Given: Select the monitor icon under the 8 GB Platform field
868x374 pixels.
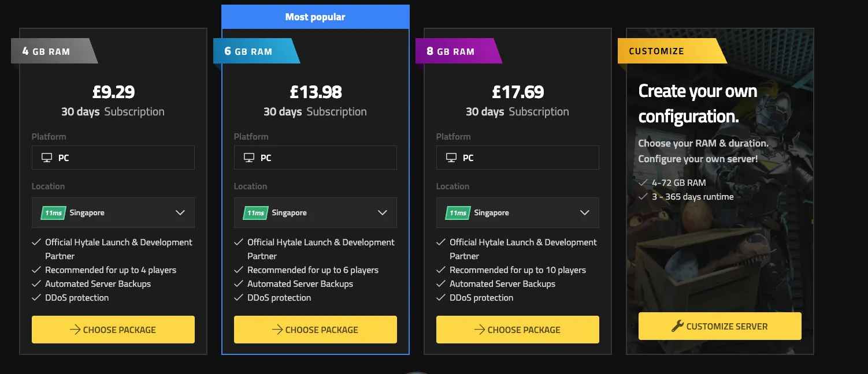Looking at the screenshot, I should click(452, 157).
